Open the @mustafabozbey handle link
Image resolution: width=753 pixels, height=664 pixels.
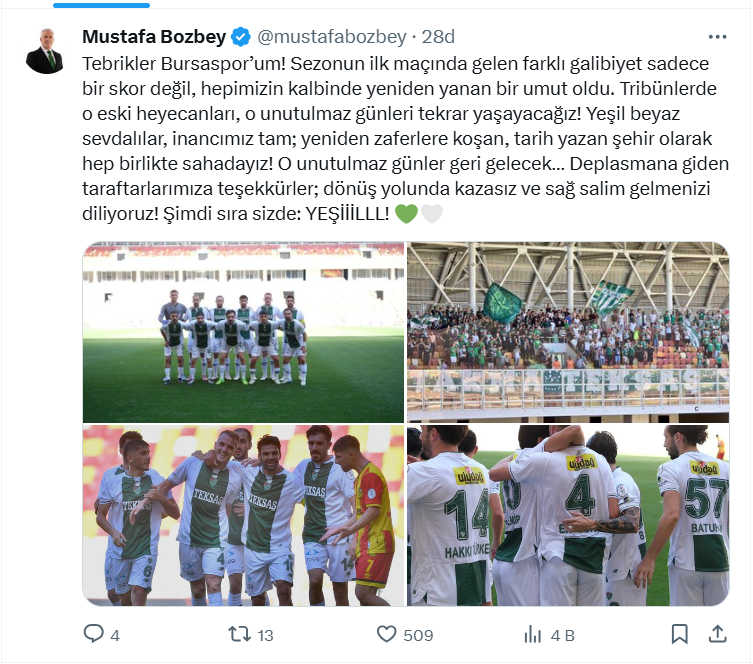coord(332,37)
